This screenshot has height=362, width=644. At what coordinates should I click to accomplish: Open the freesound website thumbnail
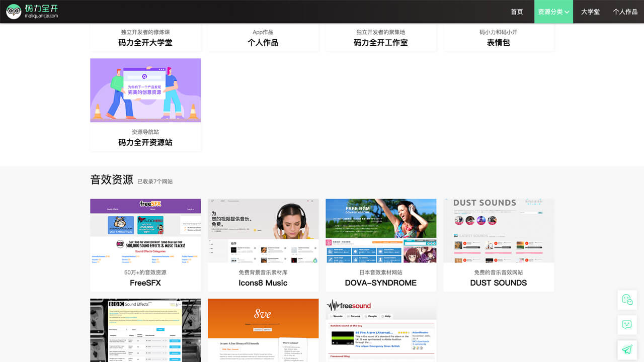point(381,330)
